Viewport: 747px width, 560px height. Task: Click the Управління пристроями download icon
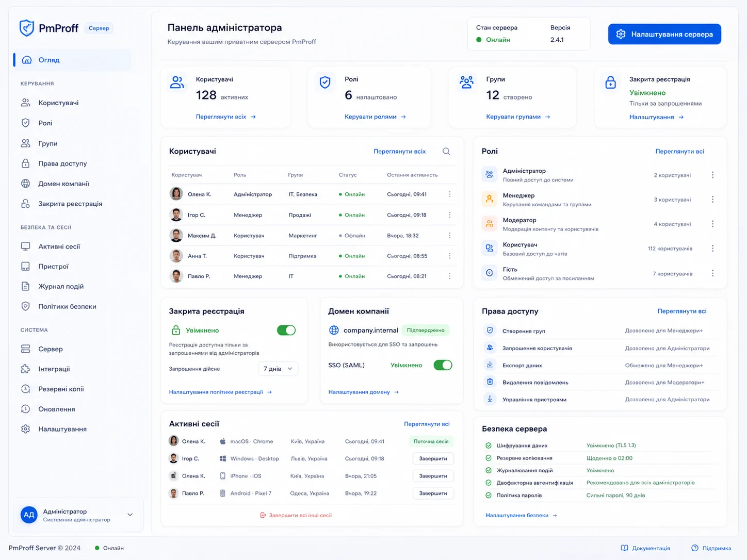(490, 399)
